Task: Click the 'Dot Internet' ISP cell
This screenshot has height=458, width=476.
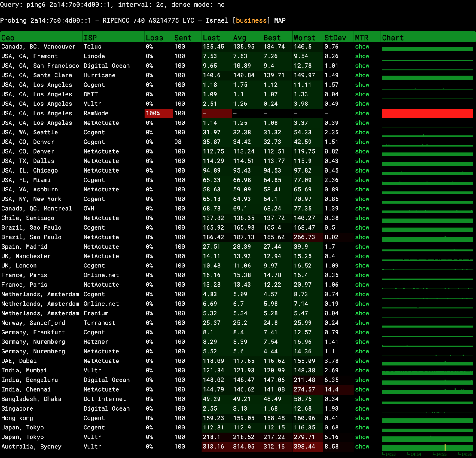Action: (105, 399)
